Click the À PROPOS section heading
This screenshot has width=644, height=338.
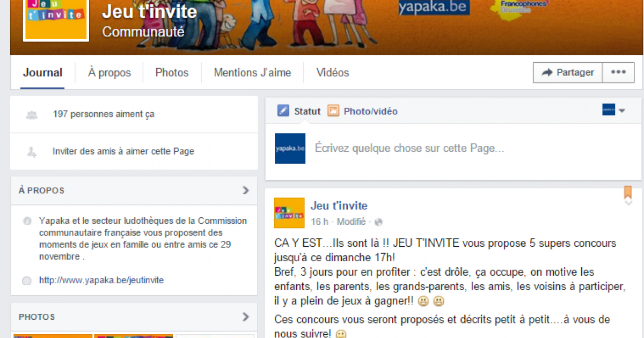(41, 190)
